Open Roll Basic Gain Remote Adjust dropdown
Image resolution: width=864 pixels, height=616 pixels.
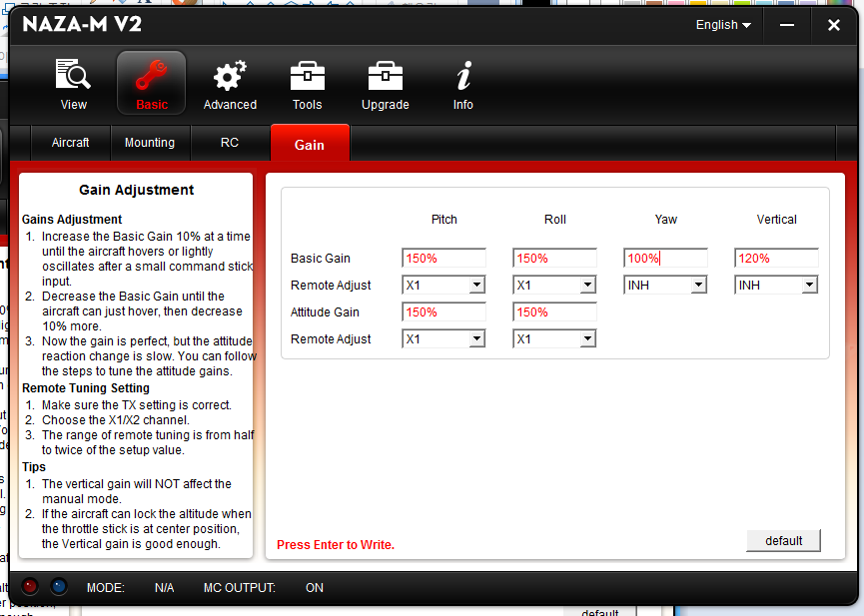[x=554, y=285]
